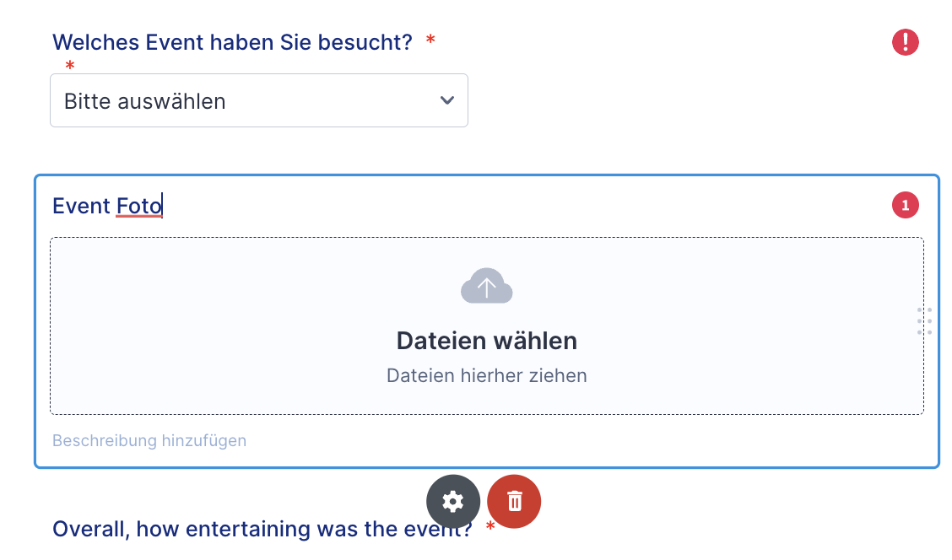Viewport: 952px width, 560px height.
Task: Select the "Welches Event haben Sie besucht?" question
Action: (x=232, y=42)
